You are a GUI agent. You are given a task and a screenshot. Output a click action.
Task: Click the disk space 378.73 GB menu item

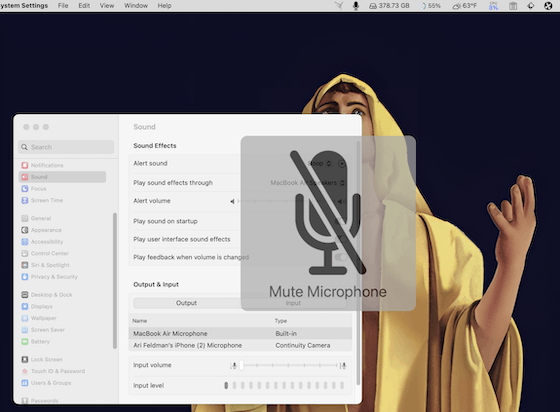389,6
